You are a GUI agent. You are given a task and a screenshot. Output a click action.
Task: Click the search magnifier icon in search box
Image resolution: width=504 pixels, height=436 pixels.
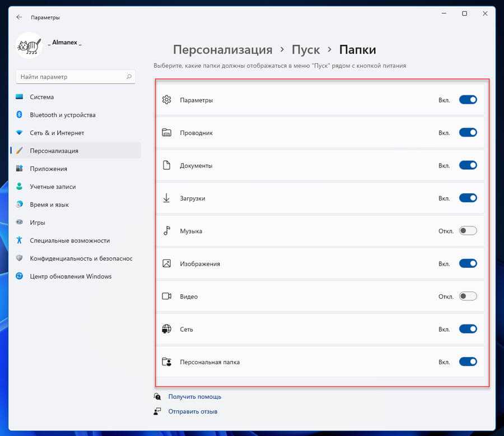[129, 77]
